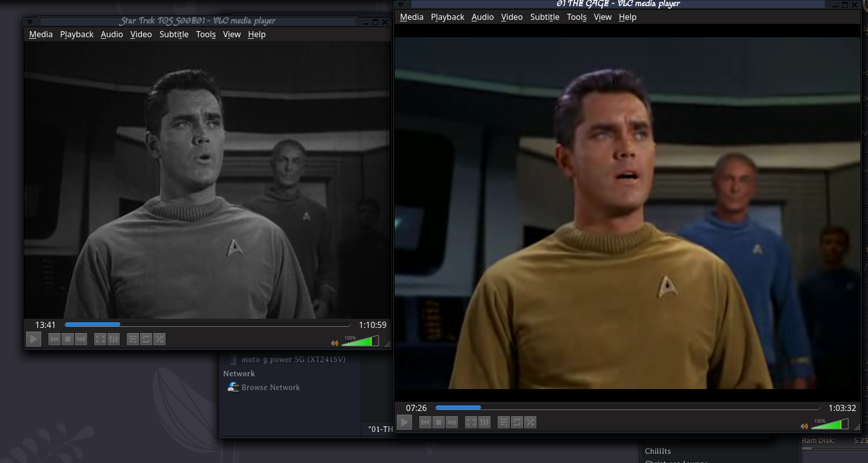Viewport: 868px width, 463px height.
Task: Maximize THE CAGE VLC window
Action: (845, 5)
